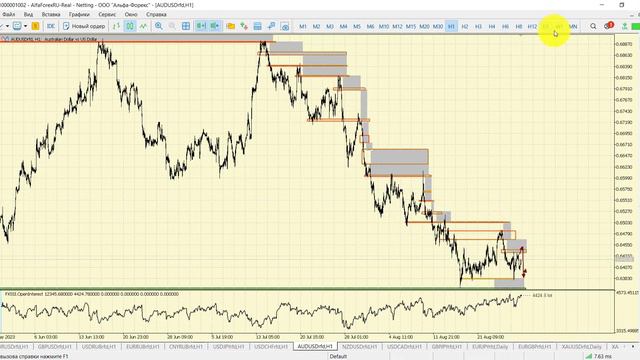Switch chart to bar chart icon
640x360 pixels.
click(x=116, y=26)
